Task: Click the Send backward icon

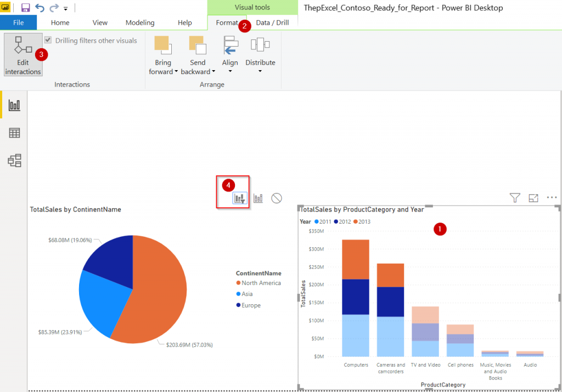Action: [x=198, y=45]
